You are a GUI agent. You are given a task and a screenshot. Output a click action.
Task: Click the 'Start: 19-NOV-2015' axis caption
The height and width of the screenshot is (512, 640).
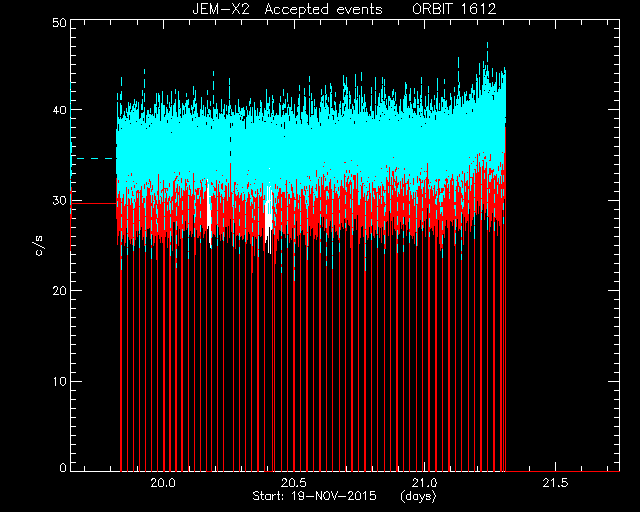click(x=314, y=496)
